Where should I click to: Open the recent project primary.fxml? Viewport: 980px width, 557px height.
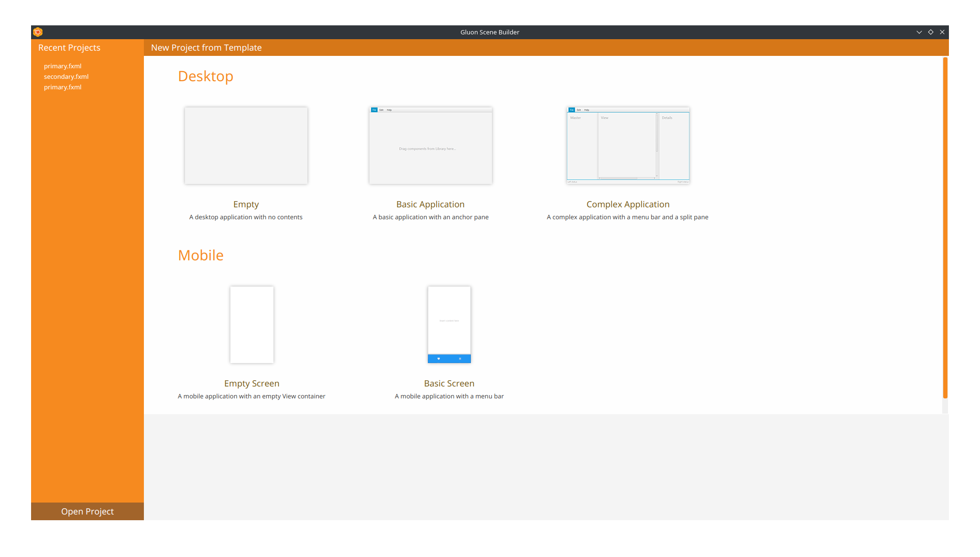click(62, 66)
